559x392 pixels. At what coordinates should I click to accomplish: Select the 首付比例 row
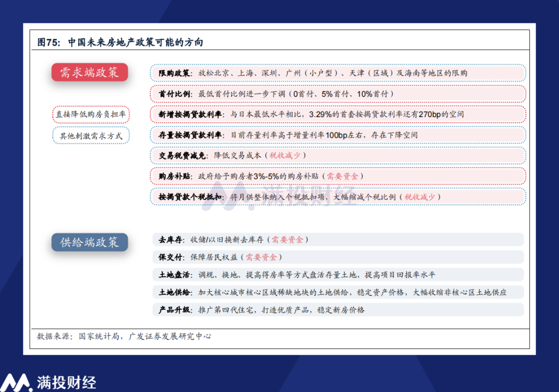point(337,94)
